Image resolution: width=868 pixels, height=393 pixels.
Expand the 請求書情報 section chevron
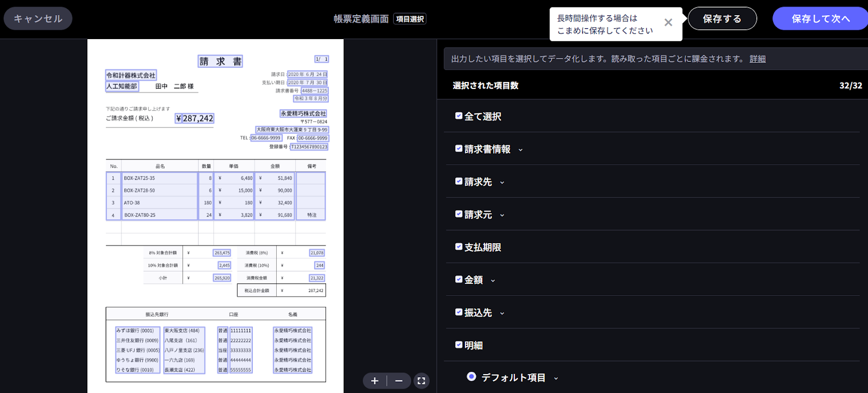(x=520, y=150)
